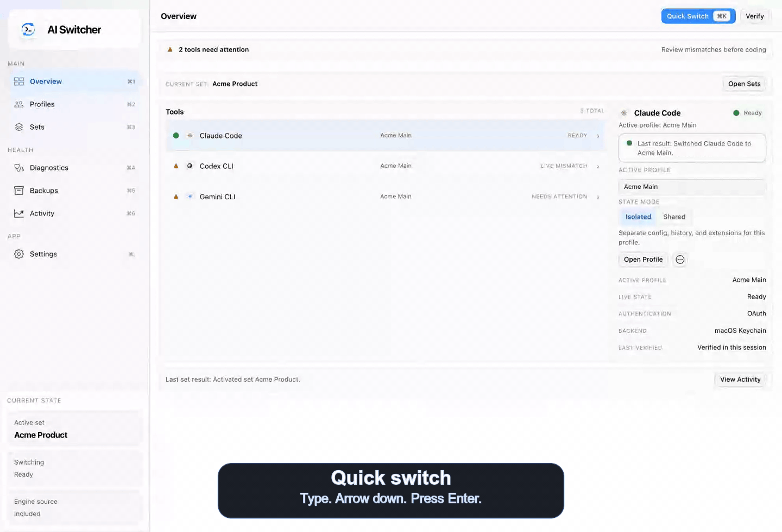Click the Profiles people icon in sidebar
782x532 pixels.
click(x=19, y=104)
